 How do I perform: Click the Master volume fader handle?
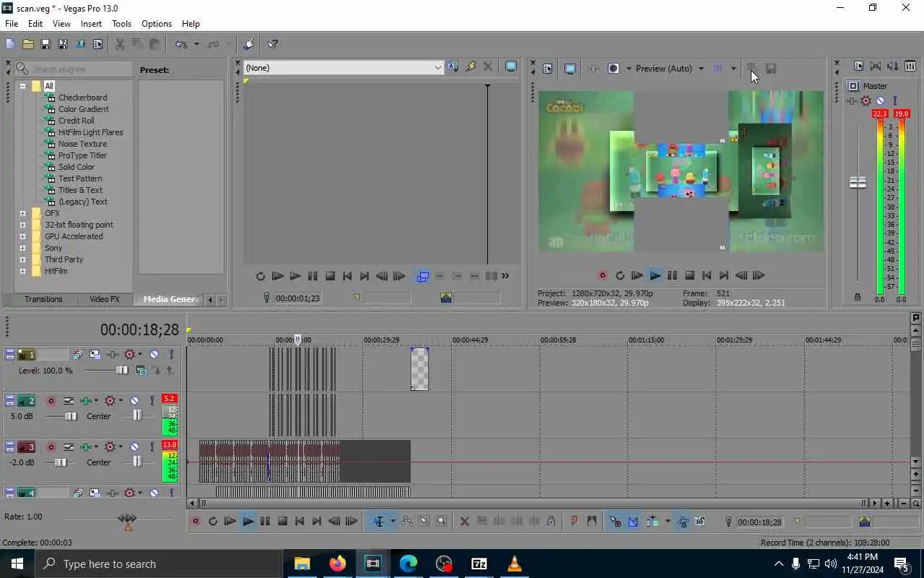click(x=858, y=183)
